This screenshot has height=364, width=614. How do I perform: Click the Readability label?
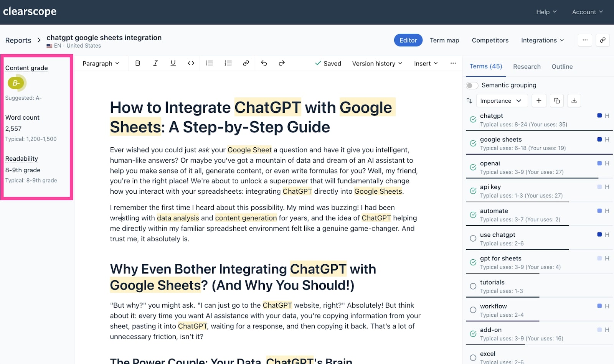(21, 158)
